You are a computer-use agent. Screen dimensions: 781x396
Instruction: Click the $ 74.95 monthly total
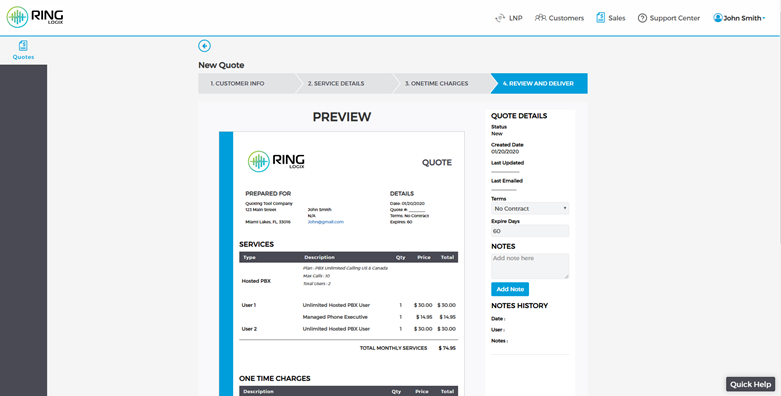pos(447,348)
